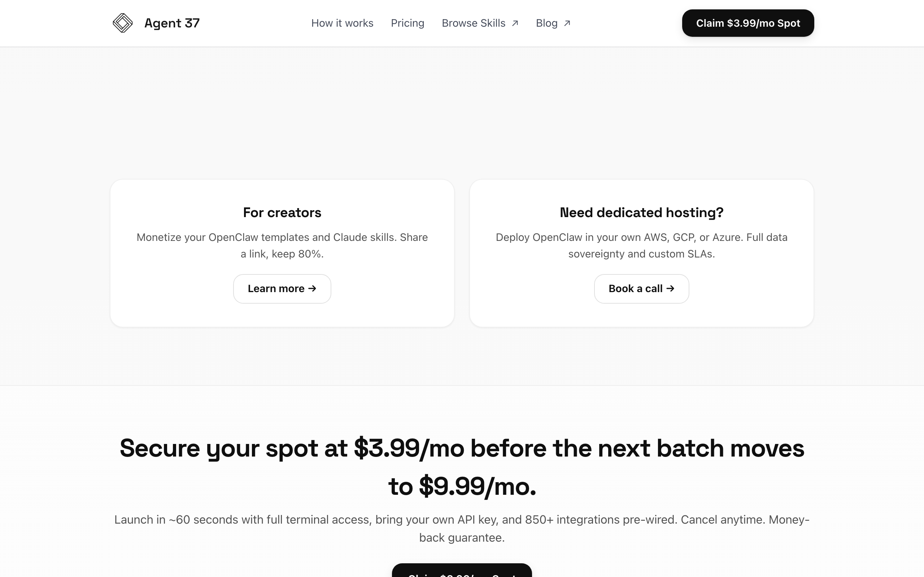Image resolution: width=924 pixels, height=577 pixels.
Task: Click the Need dedicated hosting? heading
Action: click(x=641, y=212)
